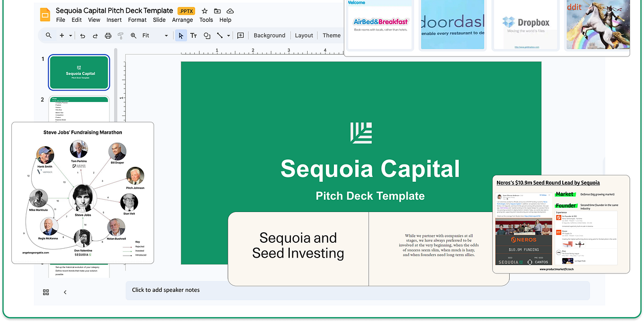Screen dimensions: 644x322
Task: Check the cloud document status
Action: coord(229,11)
